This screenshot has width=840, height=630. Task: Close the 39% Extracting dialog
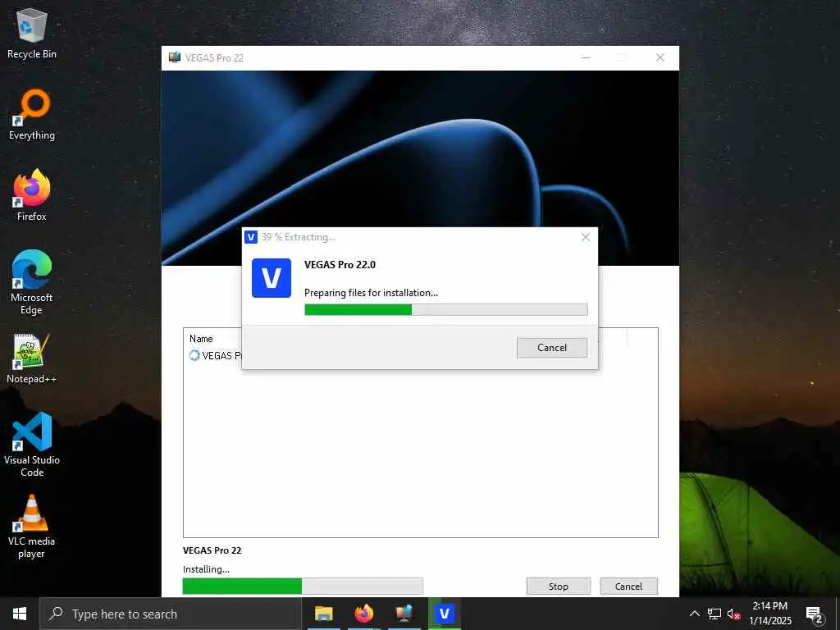point(586,237)
